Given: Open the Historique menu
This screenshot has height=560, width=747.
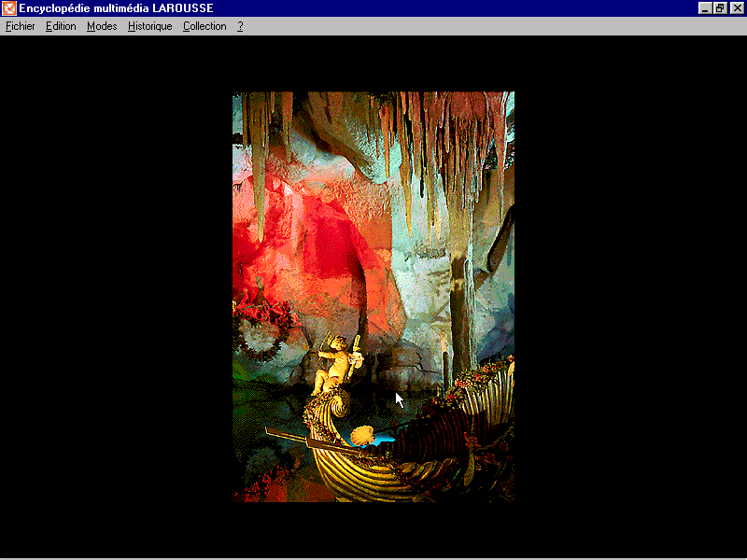Looking at the screenshot, I should (150, 26).
